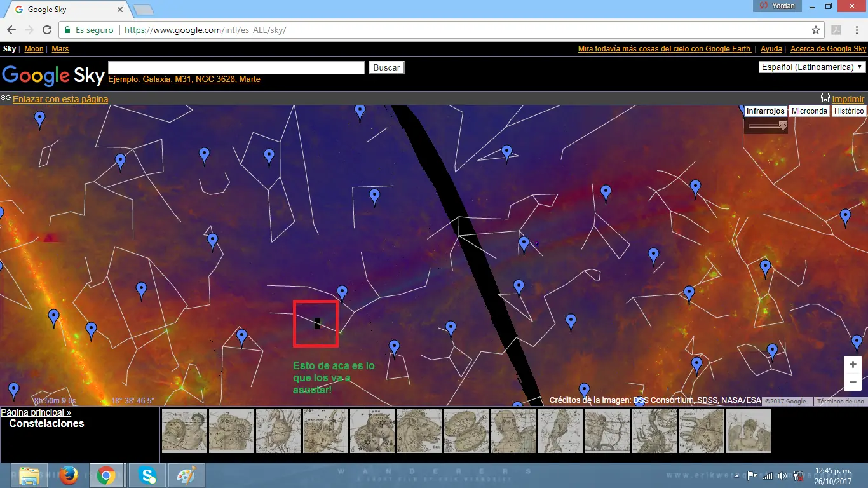Open the Taurus bull thumbnail
This screenshot has height=488, width=868.
702,431
